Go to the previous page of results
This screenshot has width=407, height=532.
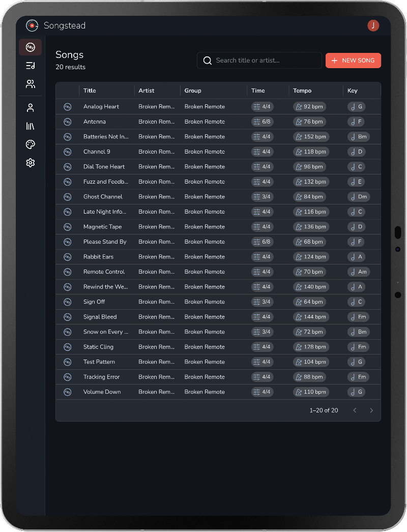[355, 410]
